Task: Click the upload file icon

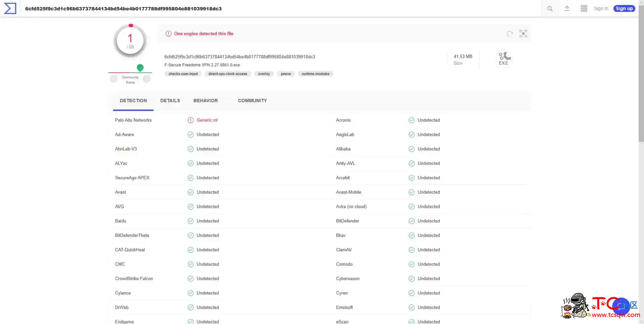Action: click(567, 8)
